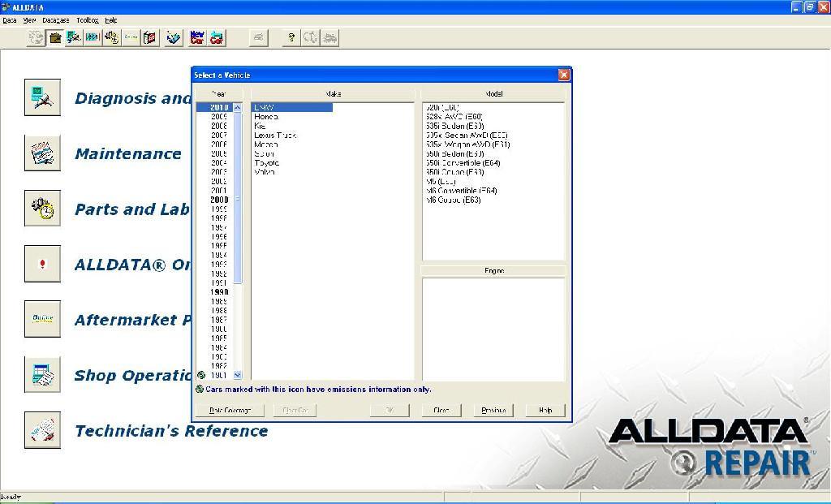Click the question mark toolbar icon

tap(291, 37)
